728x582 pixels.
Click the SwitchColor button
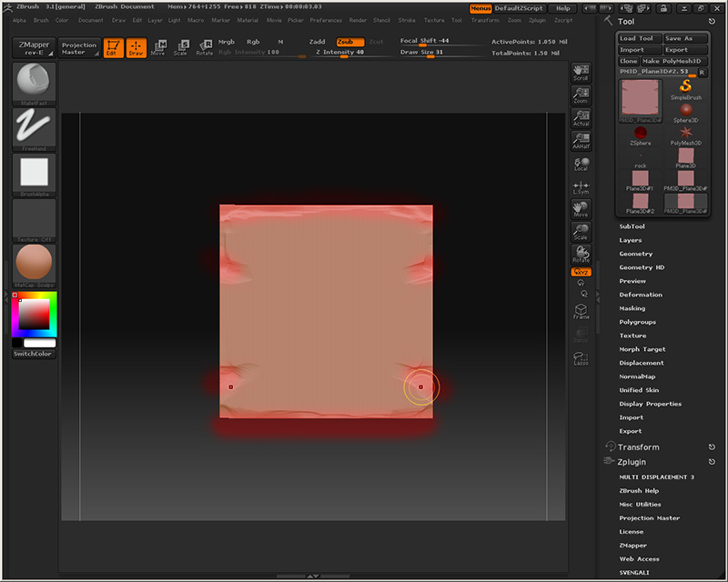33,354
